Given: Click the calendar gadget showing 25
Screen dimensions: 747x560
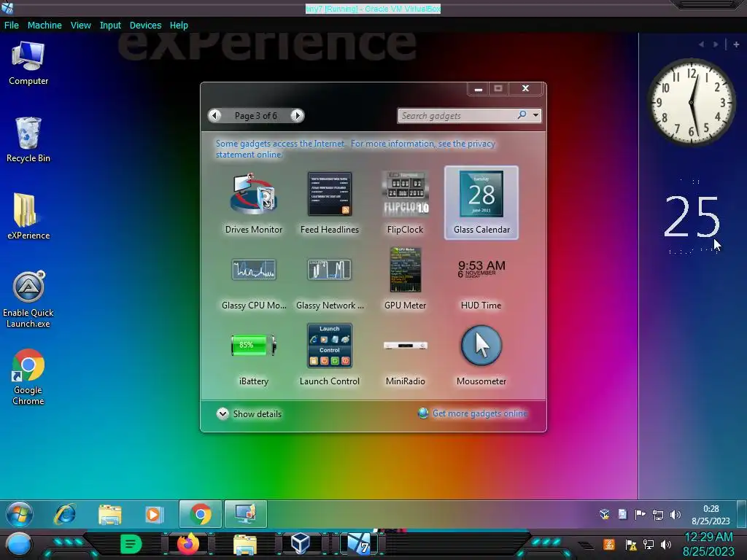Looking at the screenshot, I should (x=692, y=217).
